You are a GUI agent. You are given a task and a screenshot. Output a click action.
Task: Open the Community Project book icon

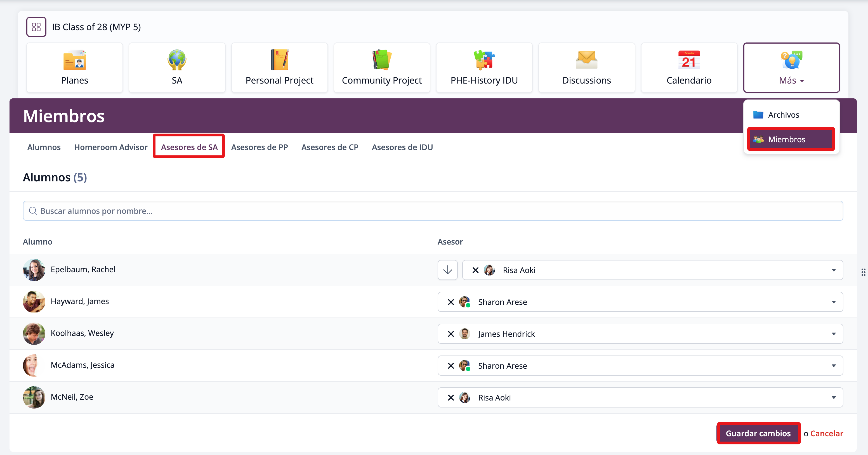click(x=382, y=60)
